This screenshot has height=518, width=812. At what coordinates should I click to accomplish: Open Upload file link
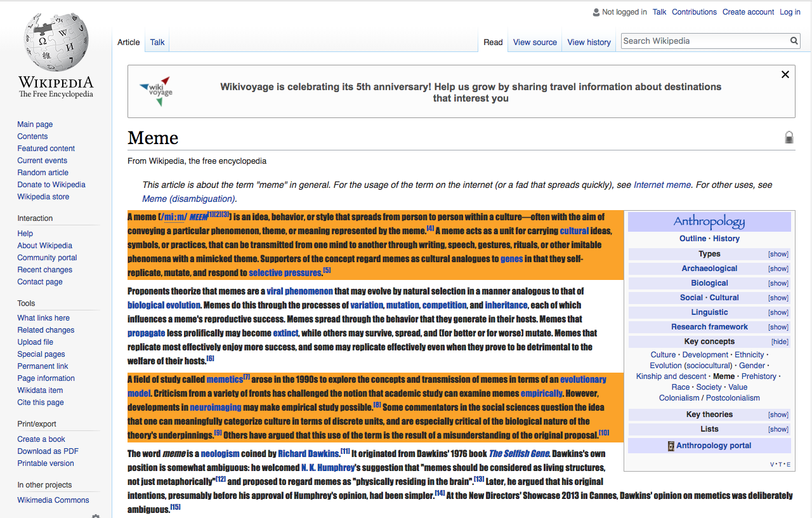36,342
